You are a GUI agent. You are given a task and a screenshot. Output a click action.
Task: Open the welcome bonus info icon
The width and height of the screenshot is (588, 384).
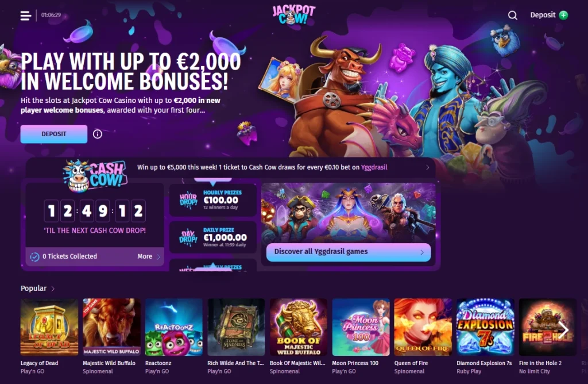98,134
